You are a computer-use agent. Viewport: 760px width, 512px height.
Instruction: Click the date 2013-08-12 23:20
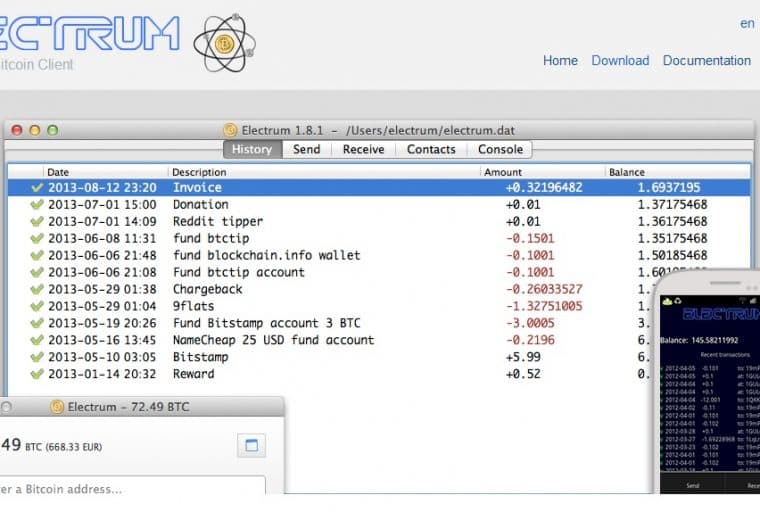(x=102, y=187)
